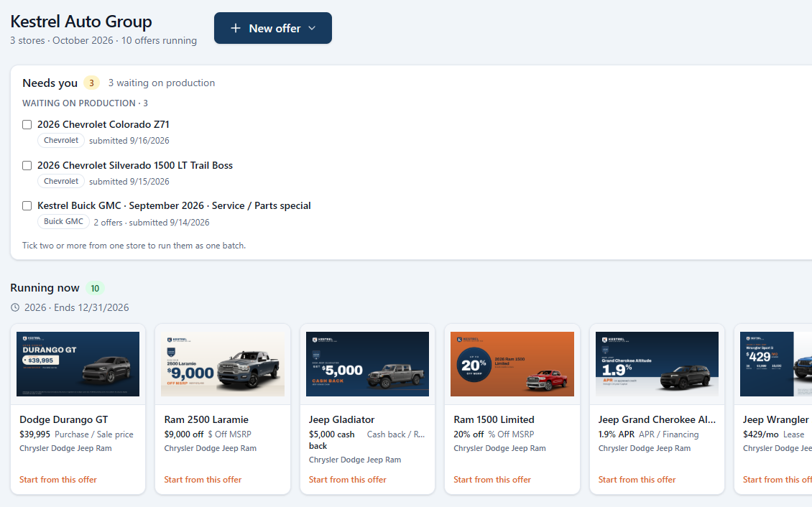This screenshot has height=507, width=812.
Task: Click the 2 offers submitted 9/14/2026 text
Action: click(152, 223)
